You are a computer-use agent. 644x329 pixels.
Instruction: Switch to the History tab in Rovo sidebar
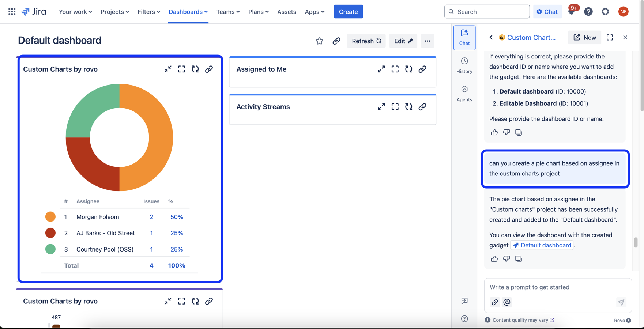[x=464, y=66]
